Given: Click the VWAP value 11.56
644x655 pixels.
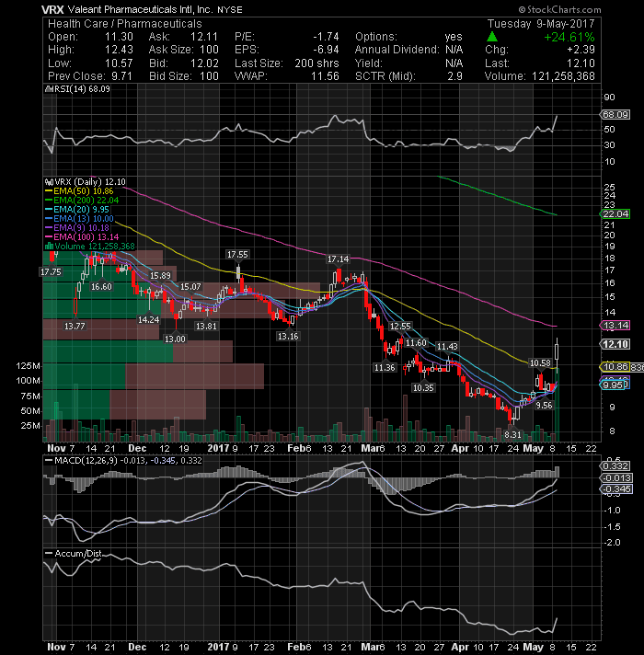Looking at the screenshot, I should tap(325, 76).
